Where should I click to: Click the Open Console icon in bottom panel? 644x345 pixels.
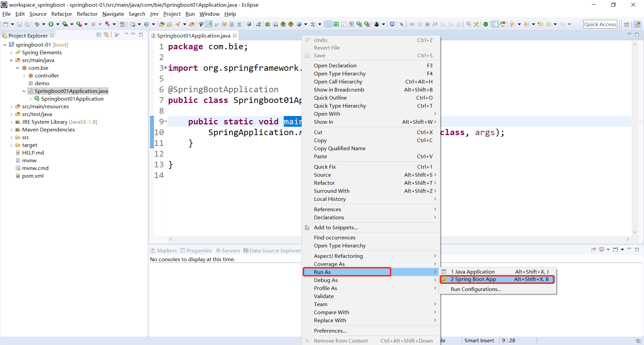(615, 249)
